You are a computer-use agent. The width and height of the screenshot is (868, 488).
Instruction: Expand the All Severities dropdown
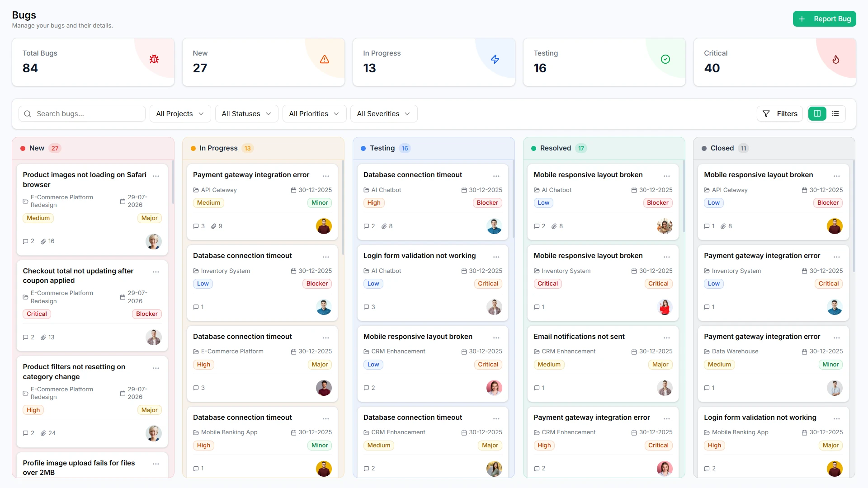pyautogui.click(x=383, y=114)
